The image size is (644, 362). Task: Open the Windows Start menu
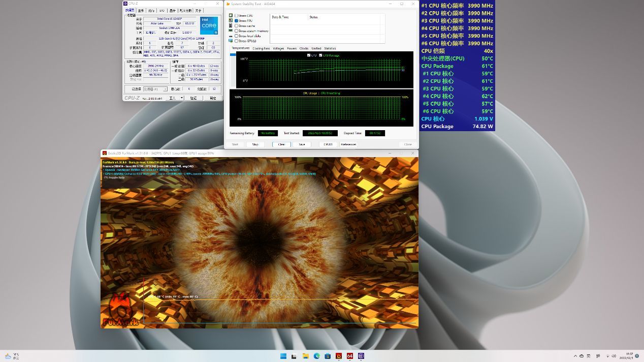(283, 356)
